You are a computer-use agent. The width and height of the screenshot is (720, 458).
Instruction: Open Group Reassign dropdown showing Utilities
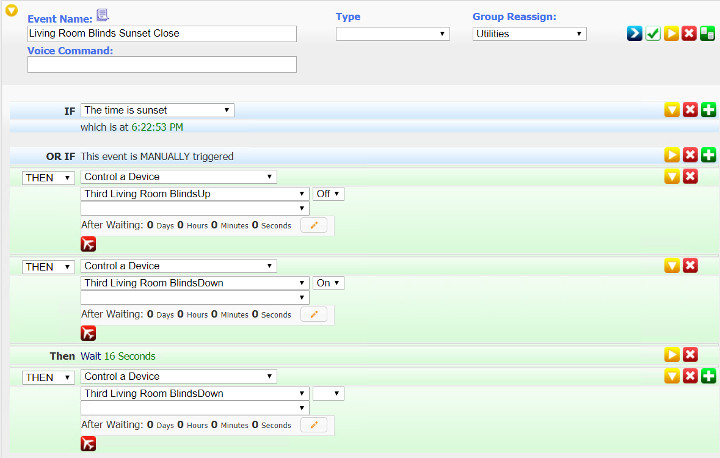(x=529, y=34)
